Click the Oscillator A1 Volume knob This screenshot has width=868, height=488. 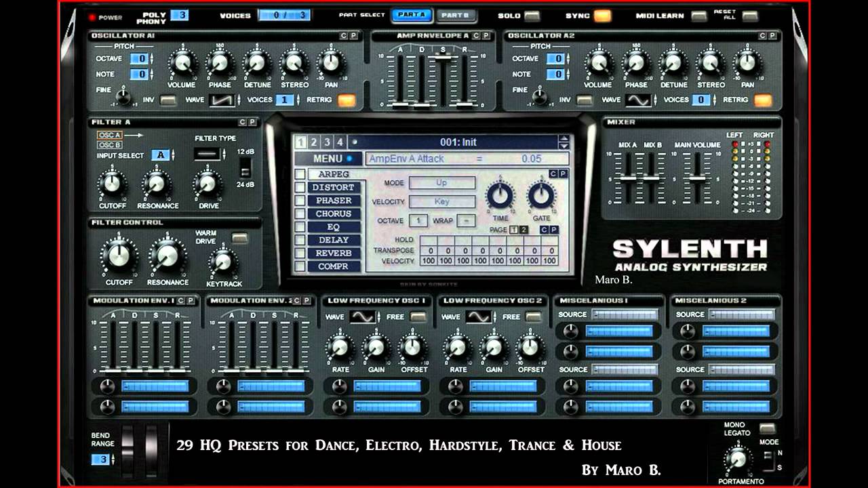(x=182, y=63)
